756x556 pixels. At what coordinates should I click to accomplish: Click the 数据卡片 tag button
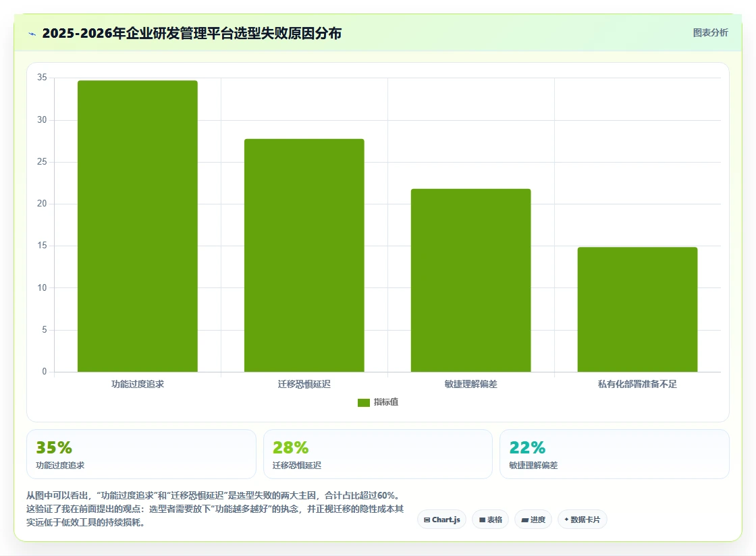click(x=583, y=520)
